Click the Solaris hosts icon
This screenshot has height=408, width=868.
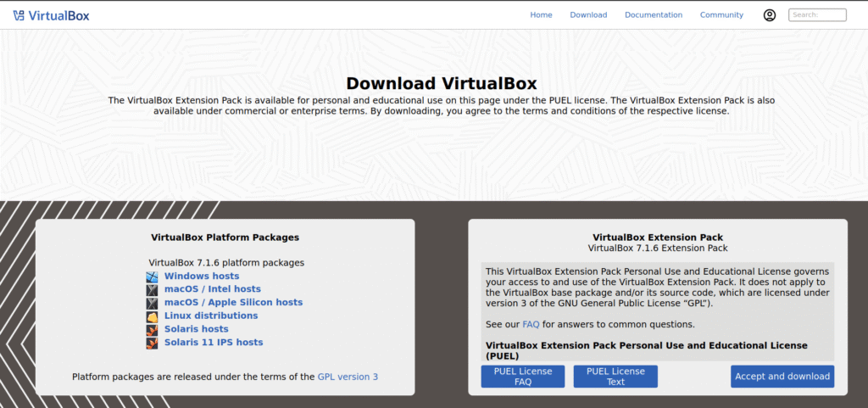point(153,329)
